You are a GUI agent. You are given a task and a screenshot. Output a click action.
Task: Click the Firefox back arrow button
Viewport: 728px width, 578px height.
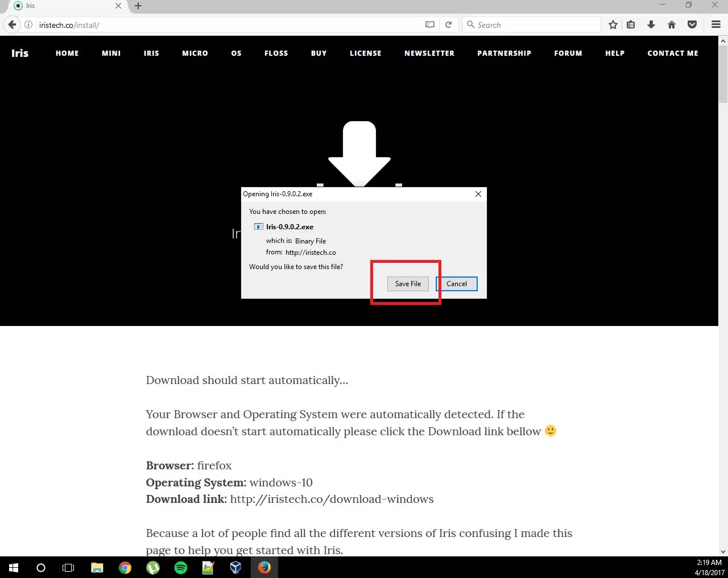tap(12, 24)
